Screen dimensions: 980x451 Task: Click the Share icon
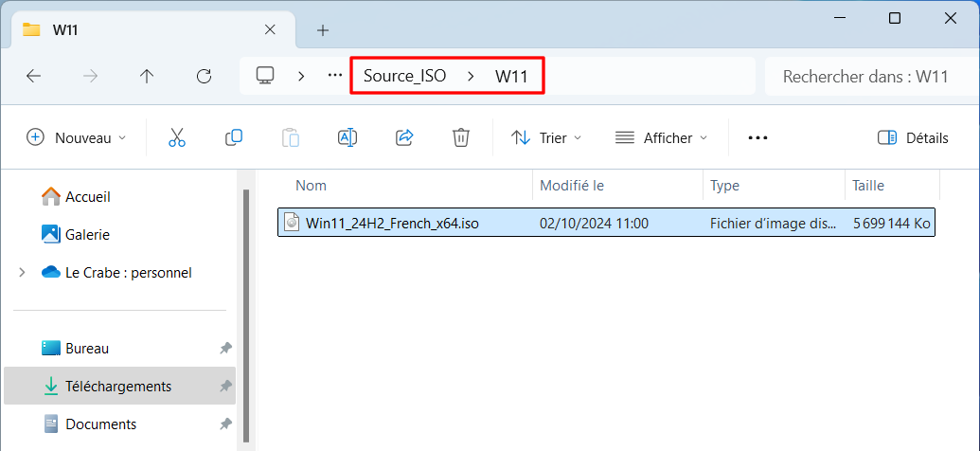coord(404,137)
